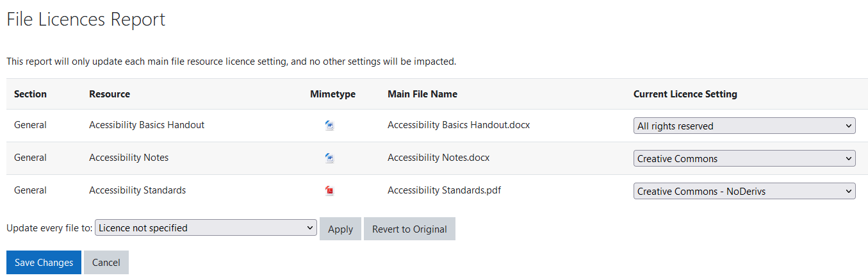Click file name 'Accessibility Basics Handout.docx'

459,125
